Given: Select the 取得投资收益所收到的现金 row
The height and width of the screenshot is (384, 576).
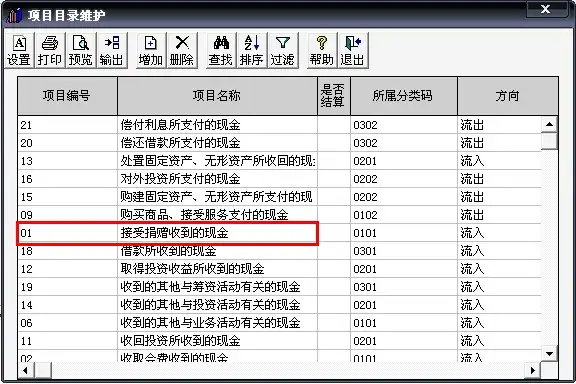Looking at the screenshot, I should tap(279, 269).
